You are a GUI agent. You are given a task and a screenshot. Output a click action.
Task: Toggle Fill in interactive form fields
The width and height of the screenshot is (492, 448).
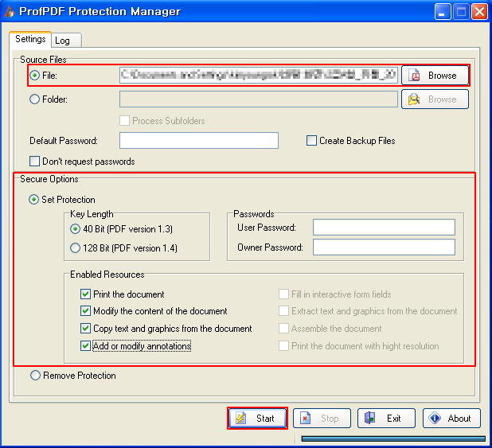283,294
